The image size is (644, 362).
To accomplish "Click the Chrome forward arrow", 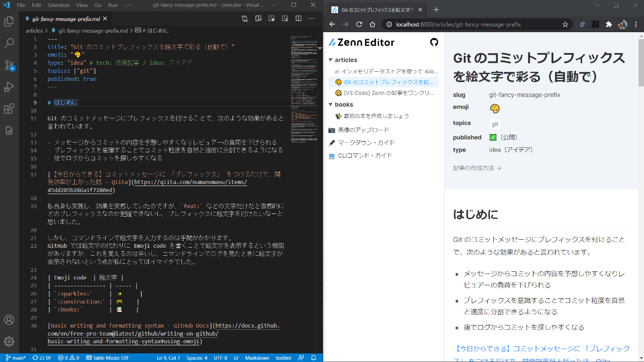I will (x=346, y=24).
